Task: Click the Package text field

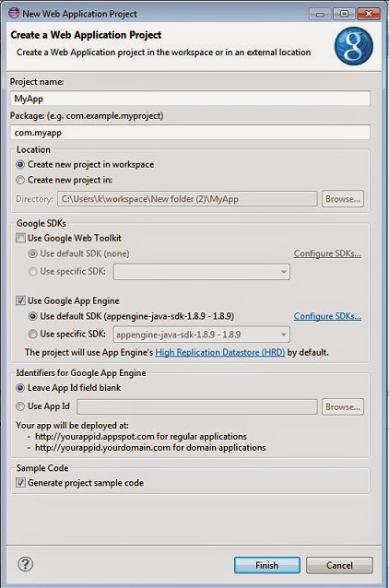Action: click(190, 133)
